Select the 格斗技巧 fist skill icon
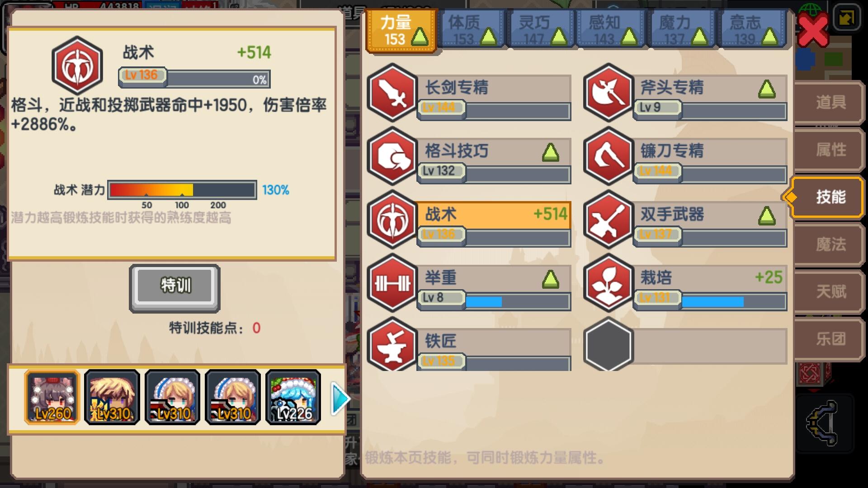This screenshot has width=868, height=488. click(x=392, y=156)
